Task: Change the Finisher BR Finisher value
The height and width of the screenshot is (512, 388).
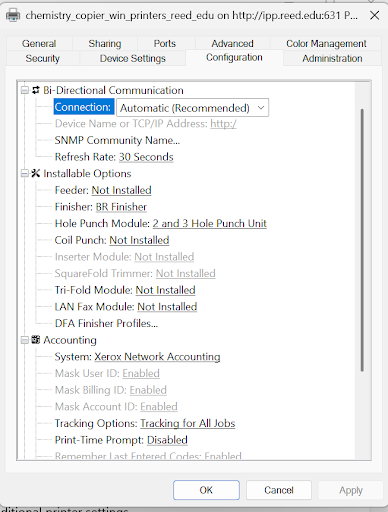Action: coord(121,207)
